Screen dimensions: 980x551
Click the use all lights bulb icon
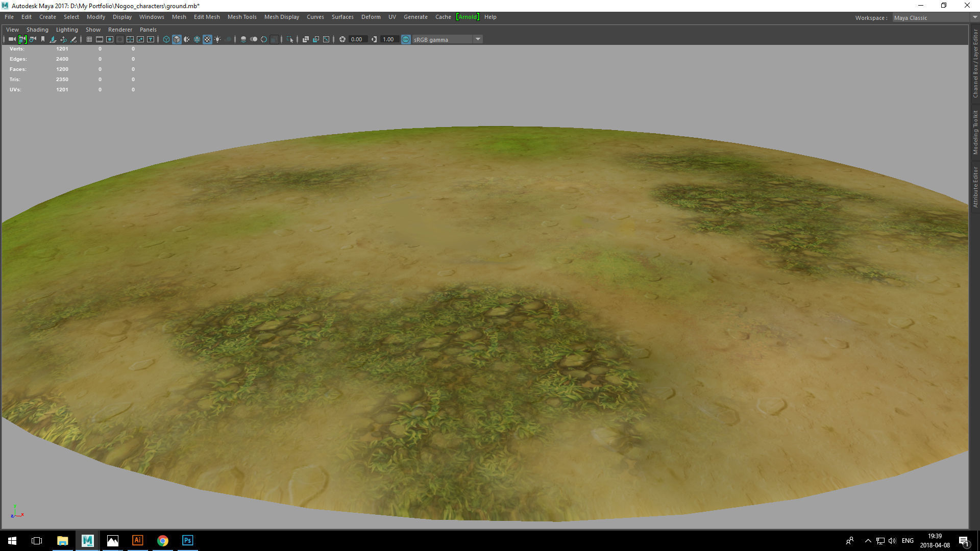click(x=218, y=39)
